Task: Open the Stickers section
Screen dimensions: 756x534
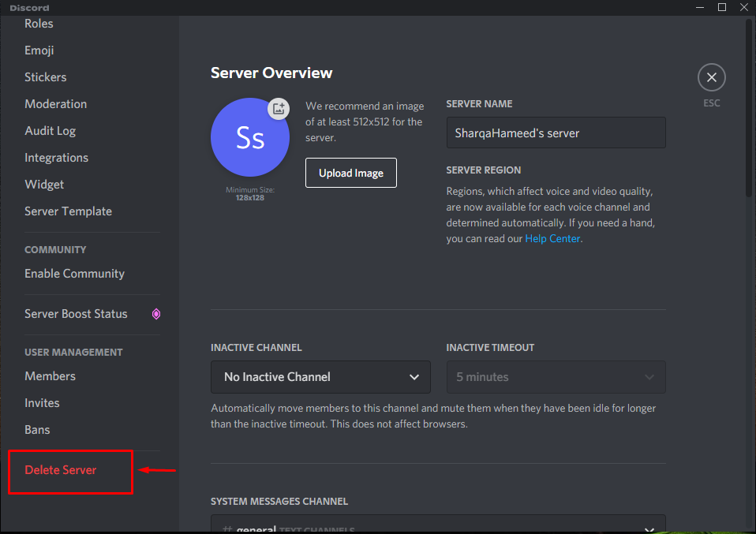Action: pos(46,77)
